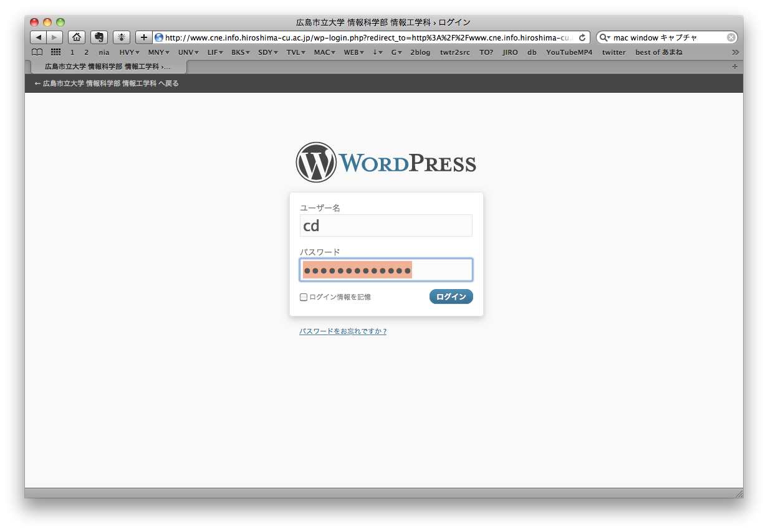Viewport: 768px width, 532px height.
Task: Click the mac window キャプチャ search field
Action: [x=667, y=37]
